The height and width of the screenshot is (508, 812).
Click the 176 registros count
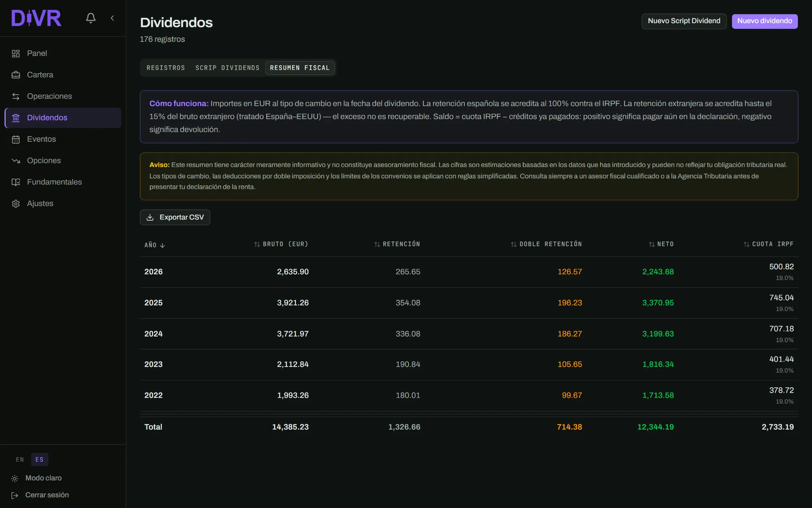coord(162,39)
